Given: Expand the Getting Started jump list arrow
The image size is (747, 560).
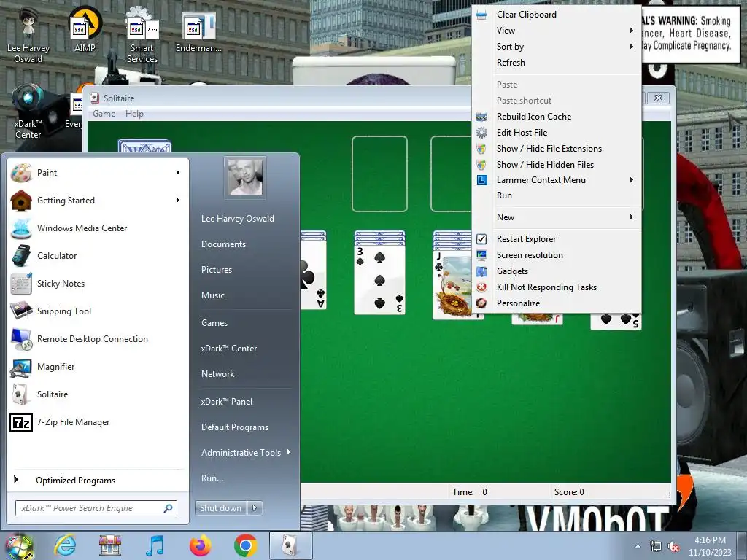Looking at the screenshot, I should tap(178, 201).
